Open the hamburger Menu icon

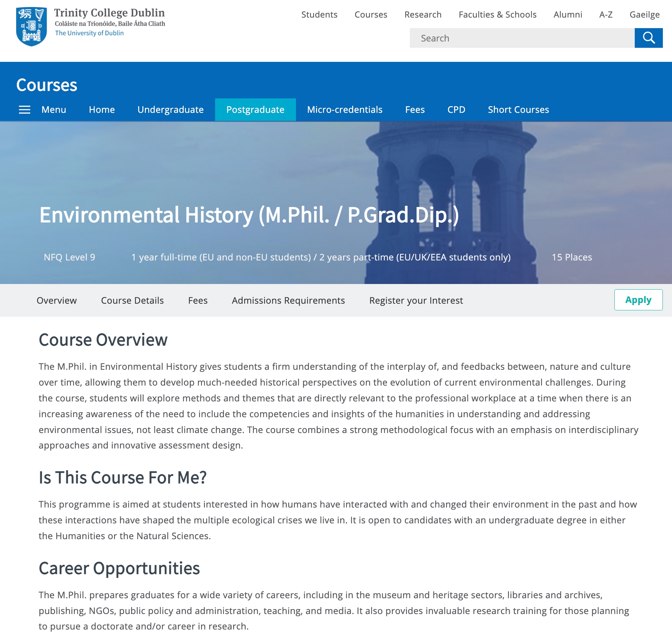click(x=25, y=110)
